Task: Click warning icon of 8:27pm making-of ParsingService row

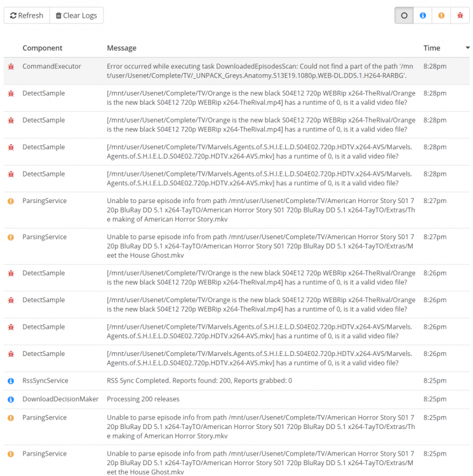Action: (11, 201)
